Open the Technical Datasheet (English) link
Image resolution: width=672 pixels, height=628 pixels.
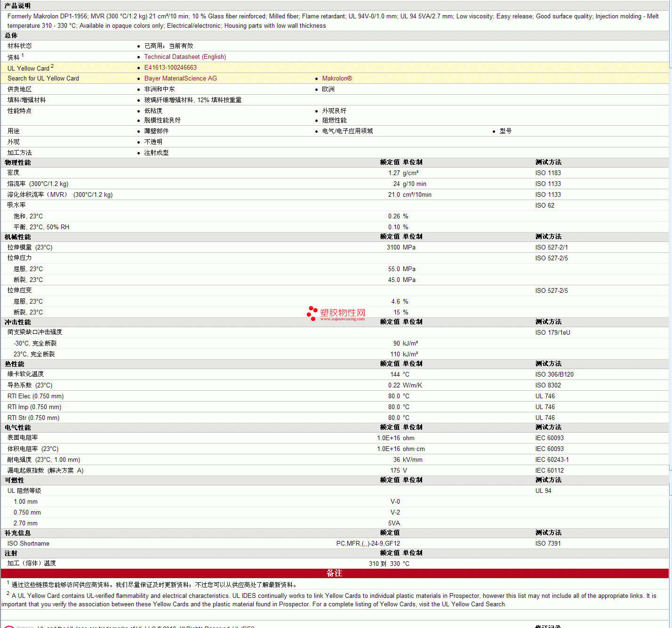pos(185,57)
